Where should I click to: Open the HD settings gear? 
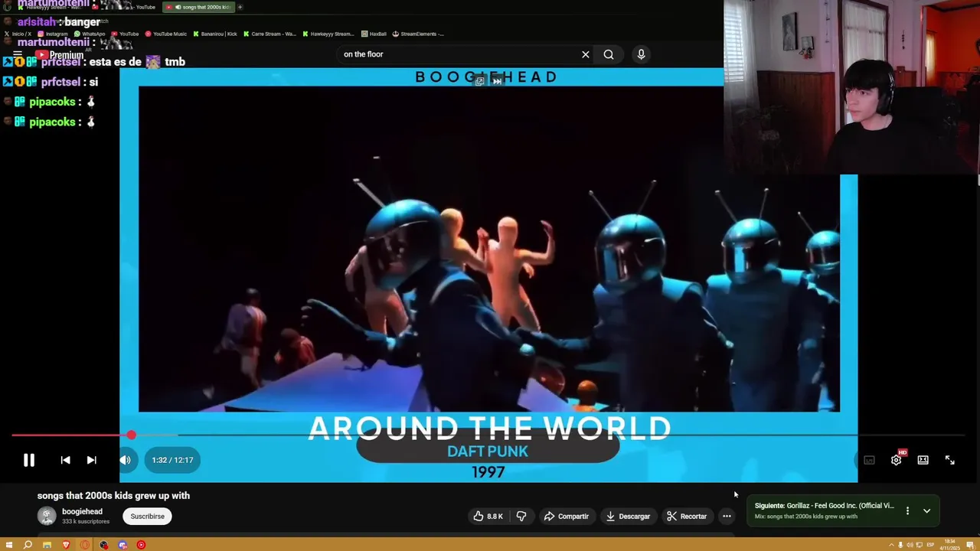click(x=896, y=460)
